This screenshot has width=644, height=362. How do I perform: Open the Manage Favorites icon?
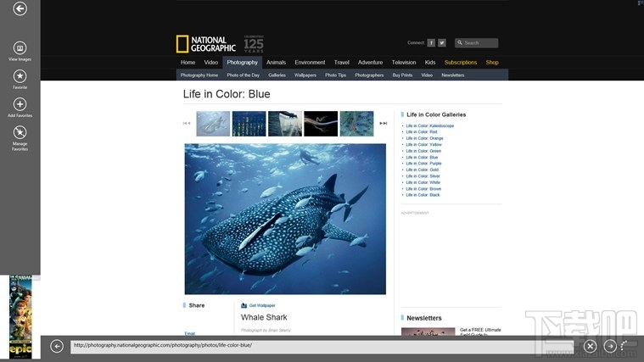[20, 132]
